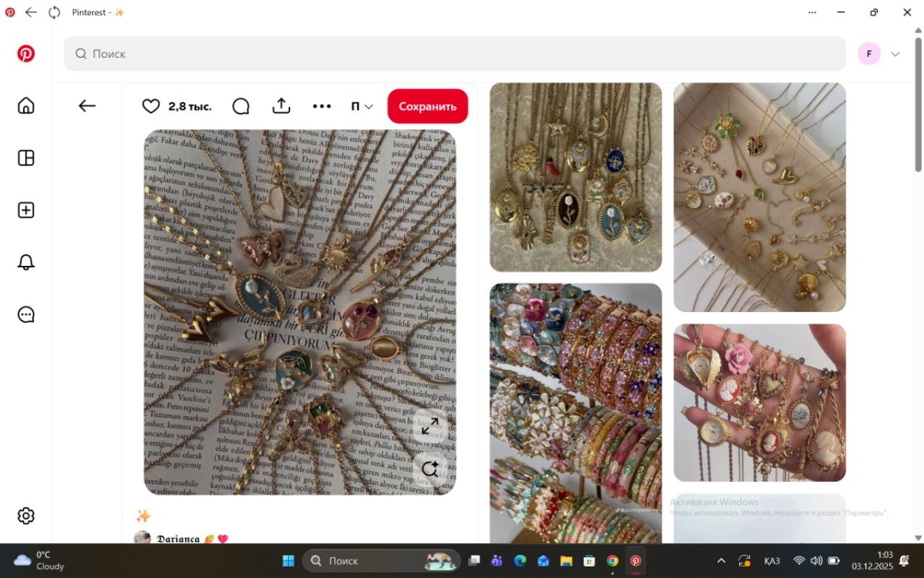Click the Pinterest logo in sidebar
Image resolution: width=924 pixels, height=578 pixels.
tap(26, 54)
